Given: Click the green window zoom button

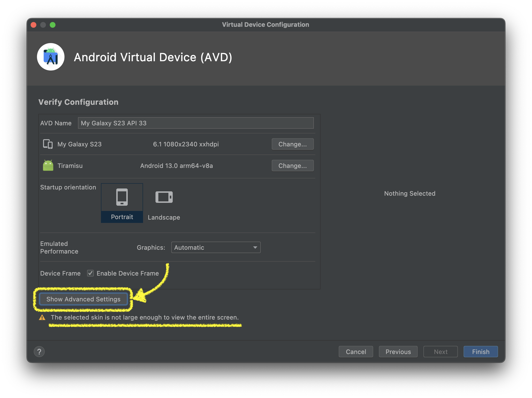Looking at the screenshot, I should pos(53,25).
